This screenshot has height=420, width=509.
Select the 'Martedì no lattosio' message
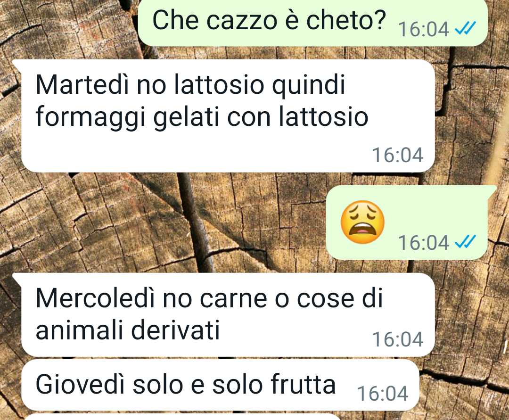coord(228,116)
